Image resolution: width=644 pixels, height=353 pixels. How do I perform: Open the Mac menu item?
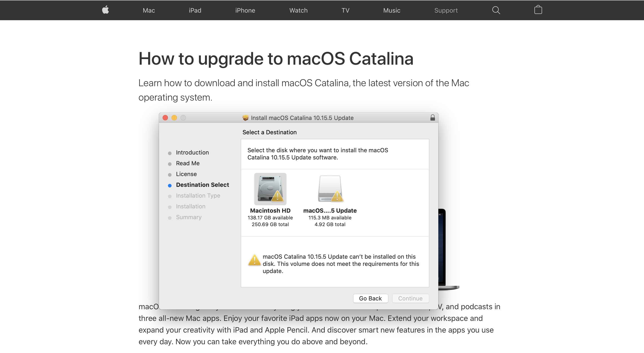[x=149, y=10]
